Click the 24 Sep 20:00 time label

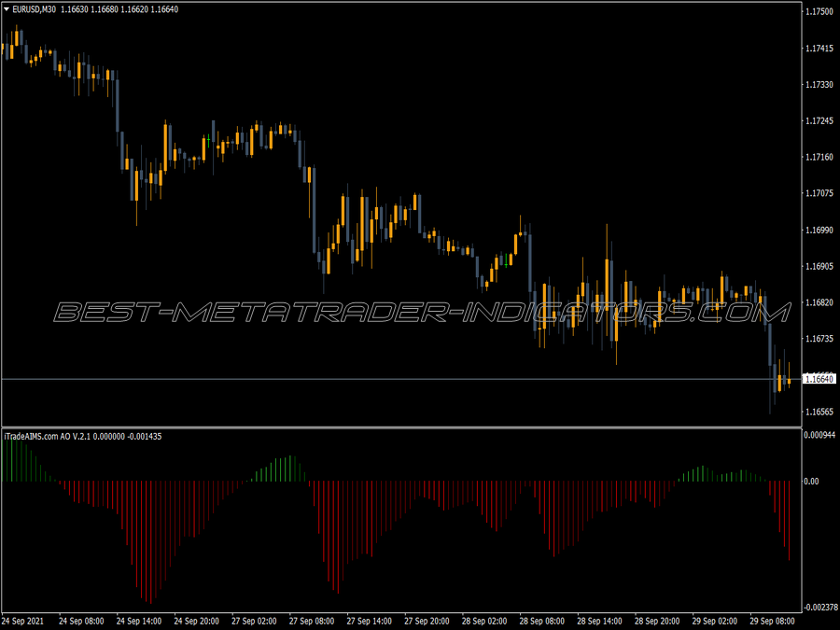tap(197, 621)
